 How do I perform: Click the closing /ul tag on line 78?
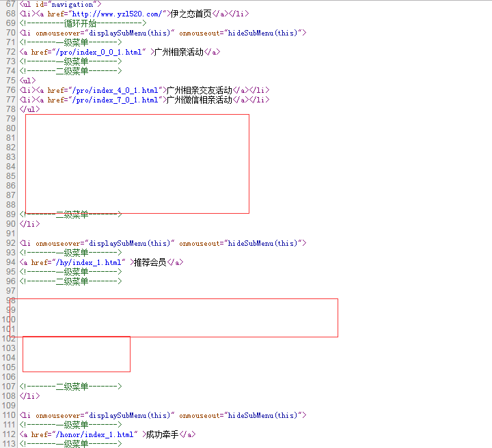coord(30,109)
